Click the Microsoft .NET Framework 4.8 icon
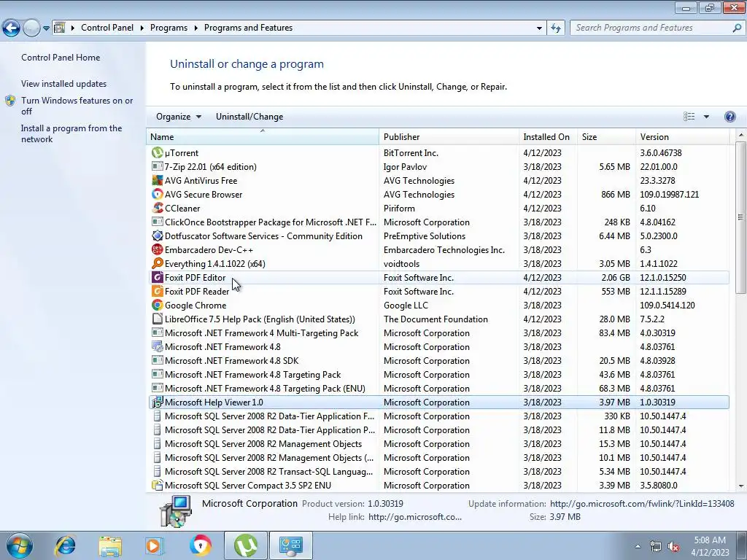Screen dimensions: 747x560 158,346
